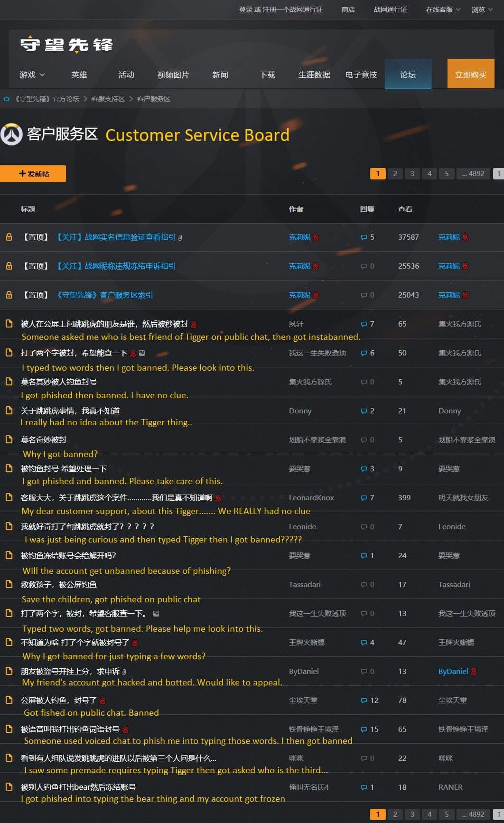This screenshot has width=504, height=823.
Task: Open thread 战网昵称违规冻结申诉指引
Action: 115,266
